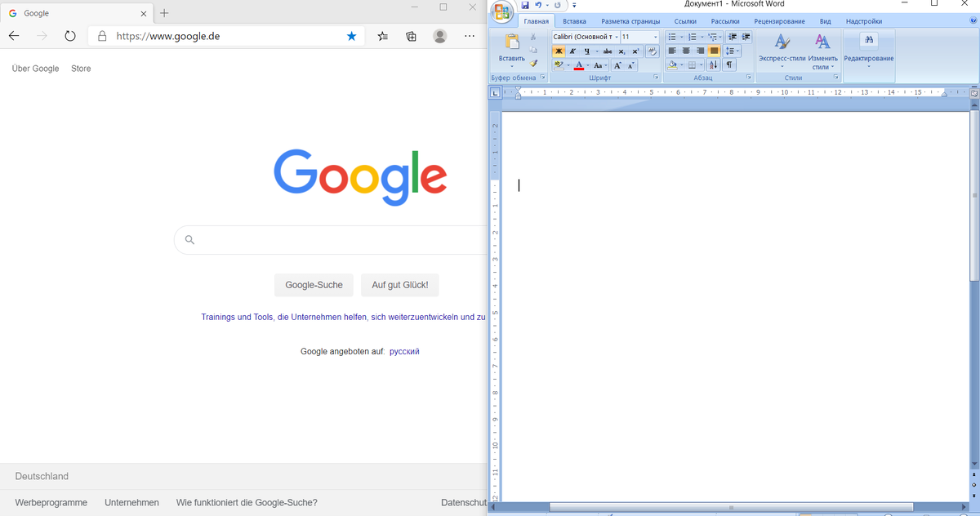Open the Line Spacing dropdown

pos(733,51)
